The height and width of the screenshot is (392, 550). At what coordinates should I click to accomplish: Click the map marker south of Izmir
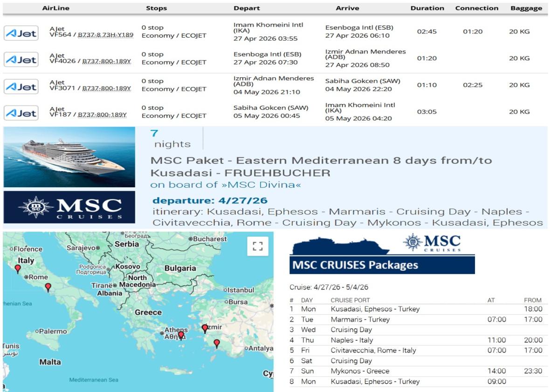[216, 344]
